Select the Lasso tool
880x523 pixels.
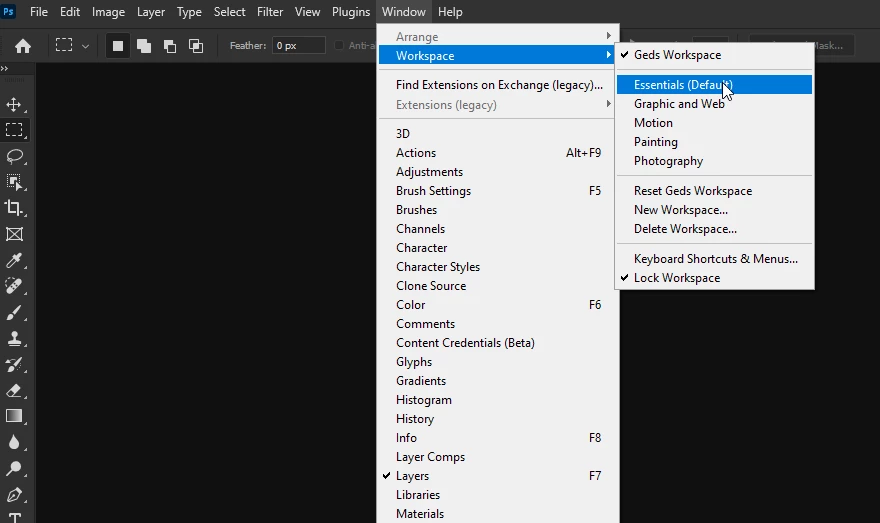coord(14,156)
